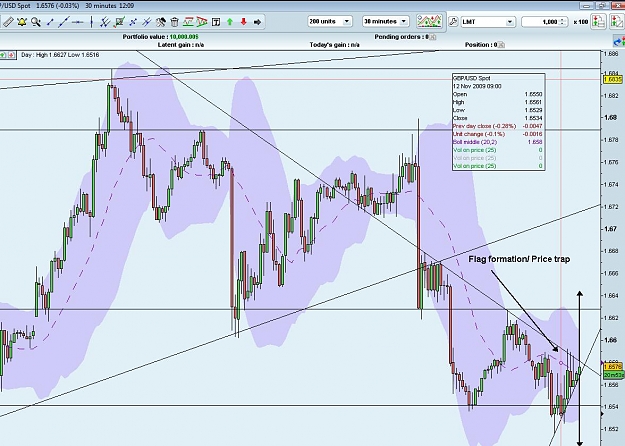Click the small red icon beside green plus

[x=12, y=55]
